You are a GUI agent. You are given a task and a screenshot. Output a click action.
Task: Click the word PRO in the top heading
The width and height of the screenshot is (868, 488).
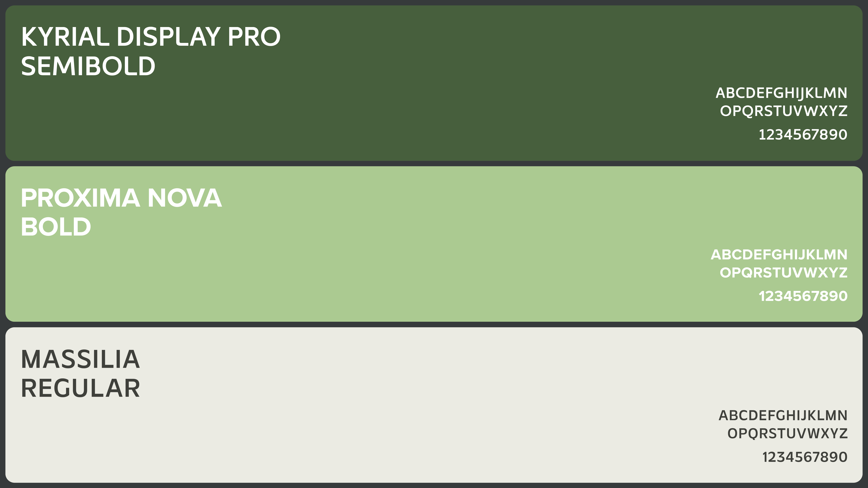pyautogui.click(x=254, y=37)
